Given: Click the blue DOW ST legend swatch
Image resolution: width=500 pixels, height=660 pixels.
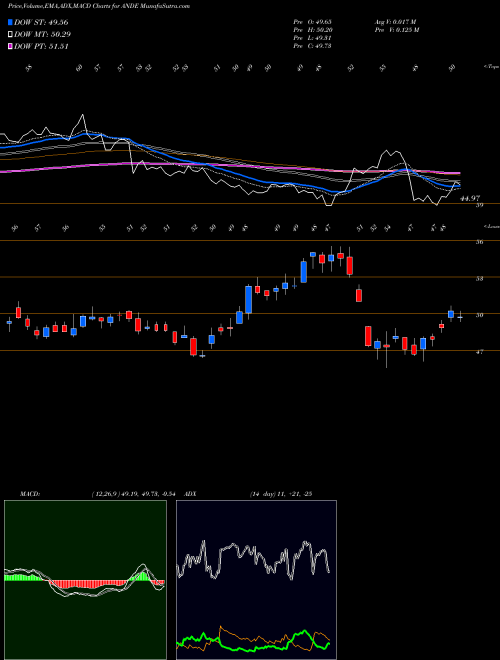Looking at the screenshot, I should coord(10,22).
